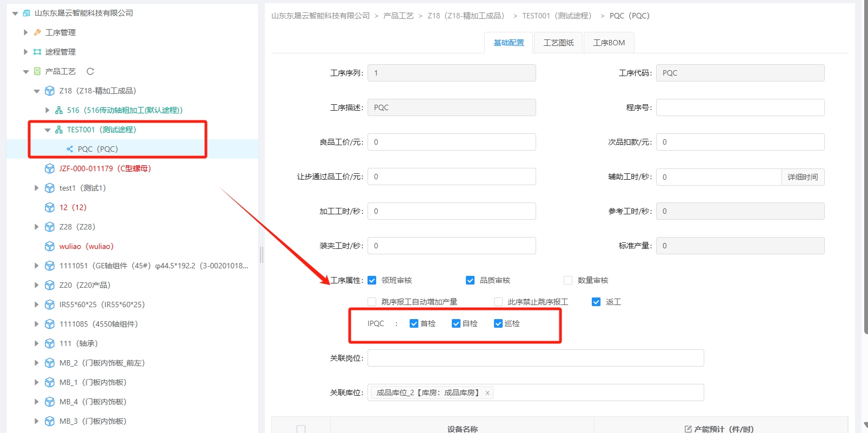Collapse the 产品工艺 node arrow
Image resolution: width=868 pixels, height=433 pixels.
click(25, 71)
